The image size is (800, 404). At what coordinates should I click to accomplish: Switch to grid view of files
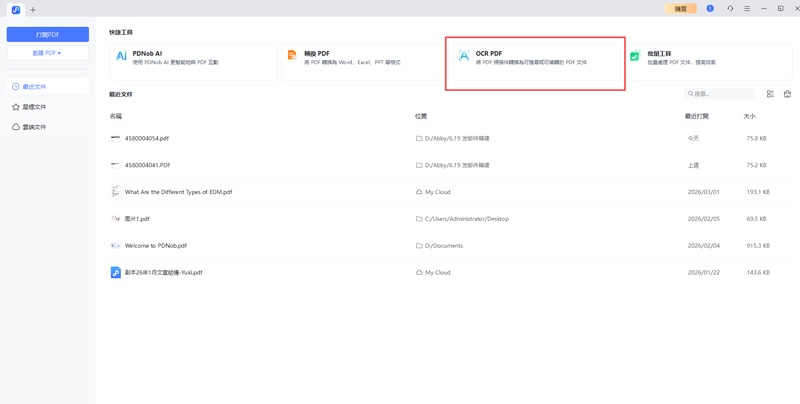[770, 94]
